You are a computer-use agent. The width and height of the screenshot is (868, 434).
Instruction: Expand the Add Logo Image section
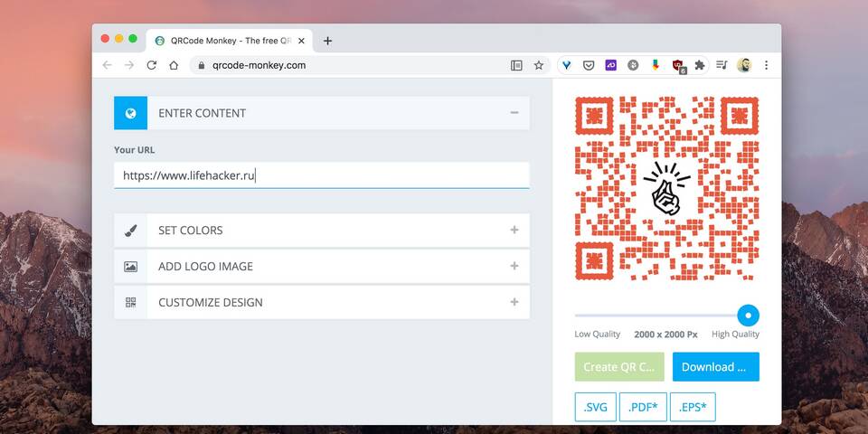pyautogui.click(x=514, y=267)
